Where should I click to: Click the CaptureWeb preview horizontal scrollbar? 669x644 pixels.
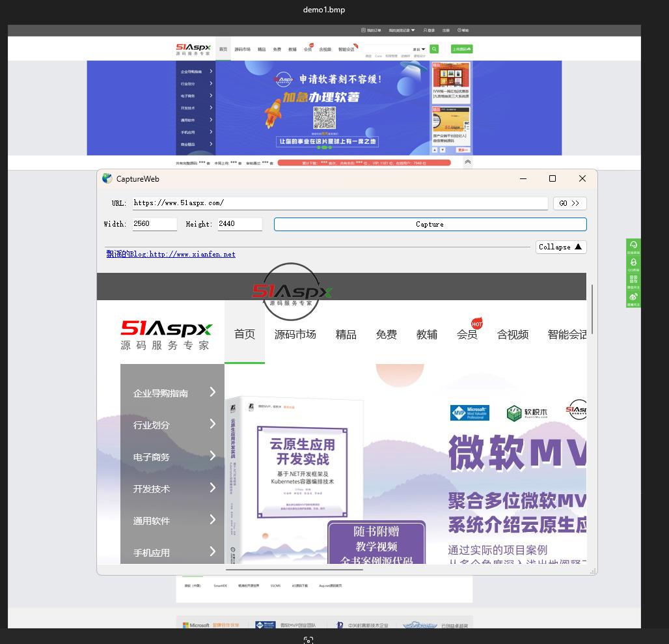pyautogui.click(x=294, y=569)
